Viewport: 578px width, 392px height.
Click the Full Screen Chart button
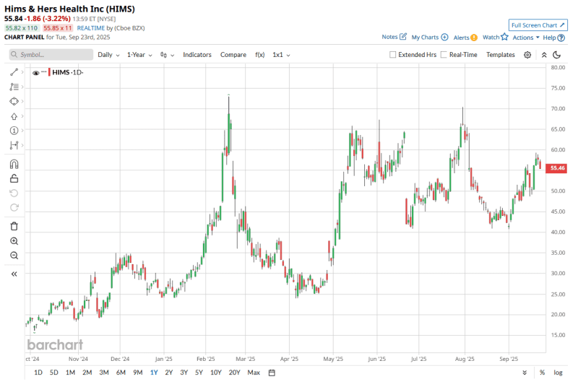pyautogui.click(x=538, y=25)
